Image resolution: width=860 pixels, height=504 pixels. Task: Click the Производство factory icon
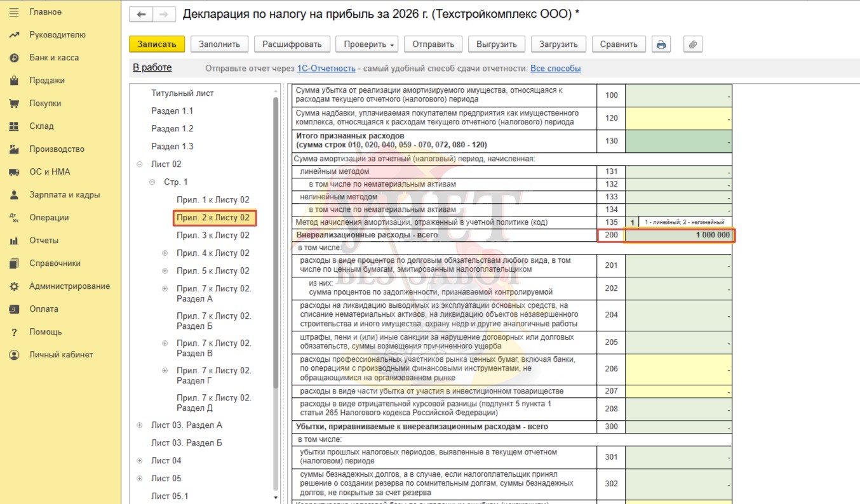coord(14,149)
